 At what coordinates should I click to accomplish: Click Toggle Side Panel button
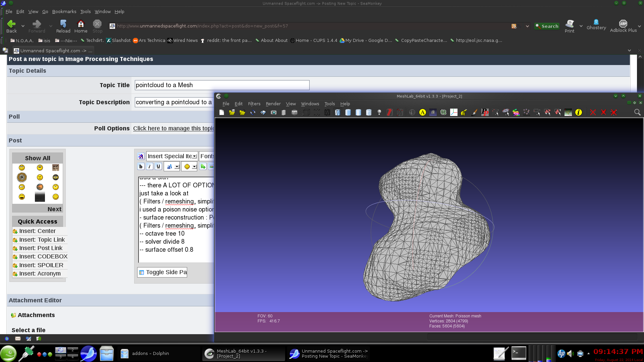point(162,272)
